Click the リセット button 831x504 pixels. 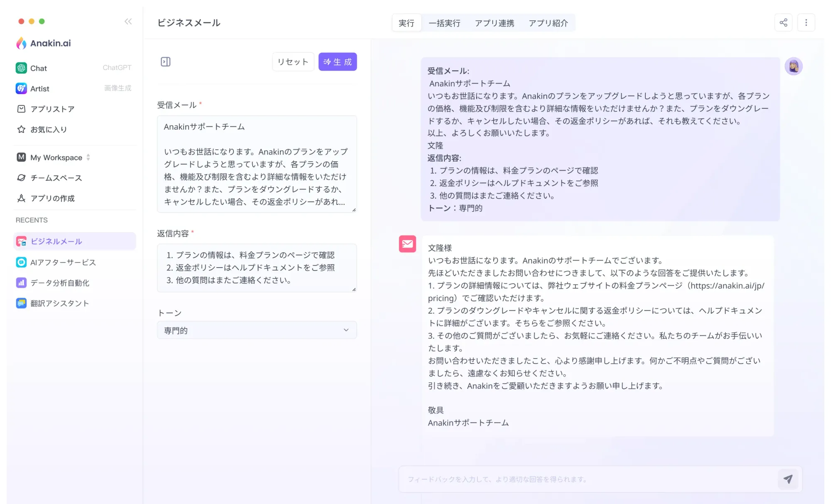coord(293,61)
